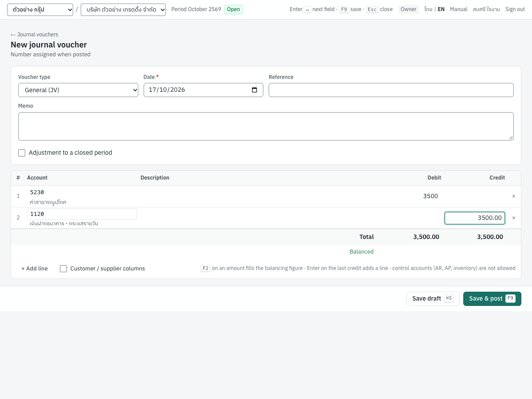
Task: Click the Credit column header
Action: tap(497, 178)
